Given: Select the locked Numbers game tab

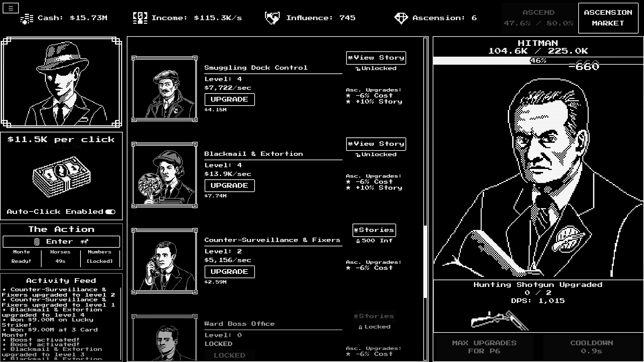Looking at the screenshot, I should tap(100, 256).
